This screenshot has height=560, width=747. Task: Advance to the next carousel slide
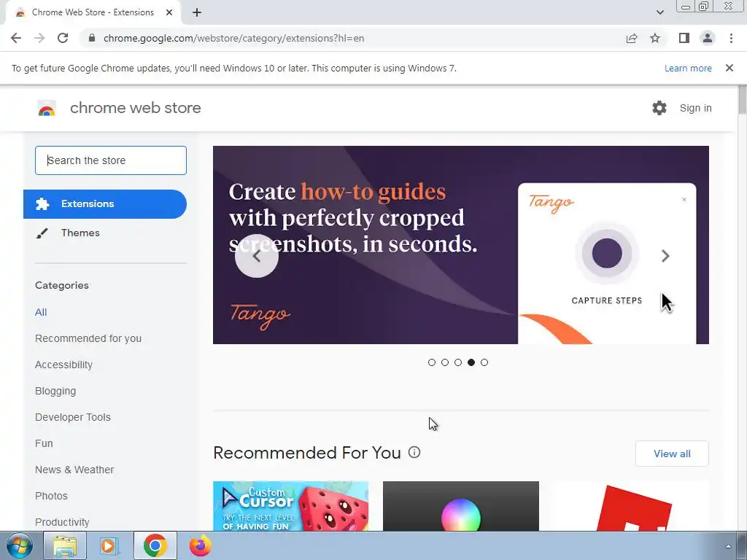click(665, 256)
